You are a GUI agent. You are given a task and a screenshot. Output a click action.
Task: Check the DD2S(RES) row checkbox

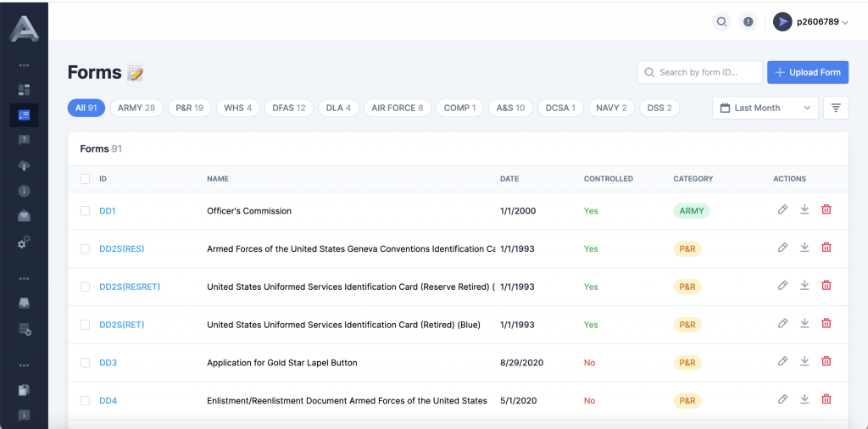(x=85, y=249)
